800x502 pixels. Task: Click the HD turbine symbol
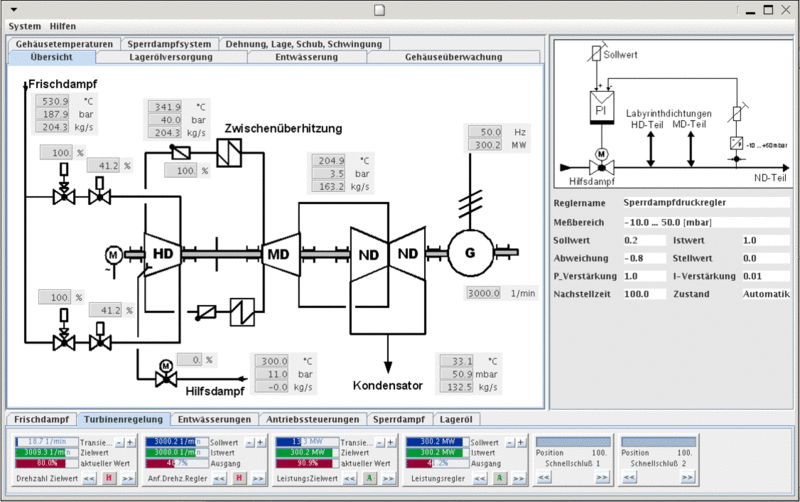(163, 254)
